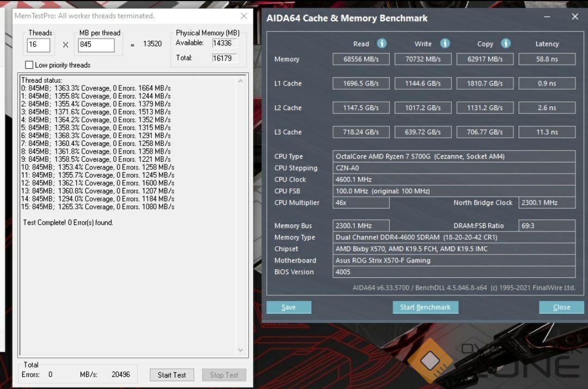Select L3 Cache Write value 639.72 GB/s
The height and width of the screenshot is (389, 588).
pyautogui.click(x=423, y=132)
